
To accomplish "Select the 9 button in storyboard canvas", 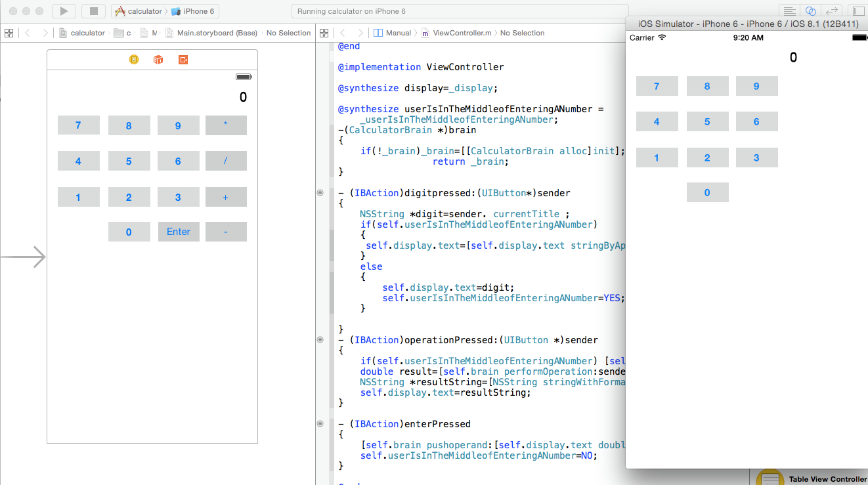I will click(179, 125).
